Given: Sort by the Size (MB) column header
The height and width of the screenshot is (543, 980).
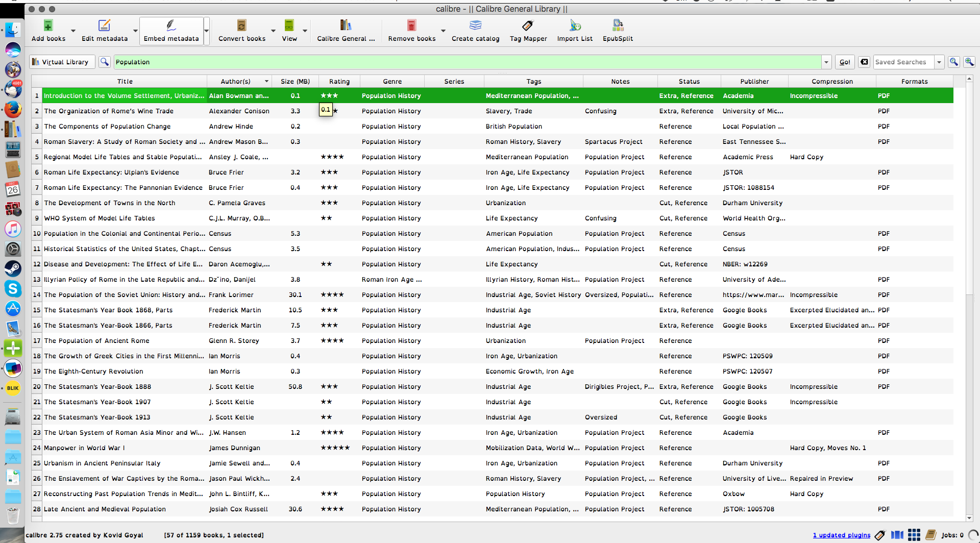Looking at the screenshot, I should (x=295, y=82).
